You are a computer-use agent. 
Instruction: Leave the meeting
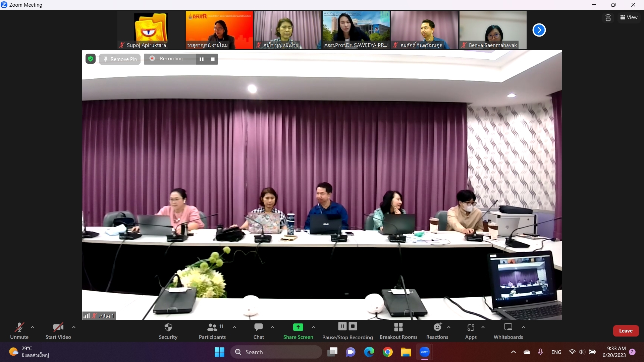point(626,331)
